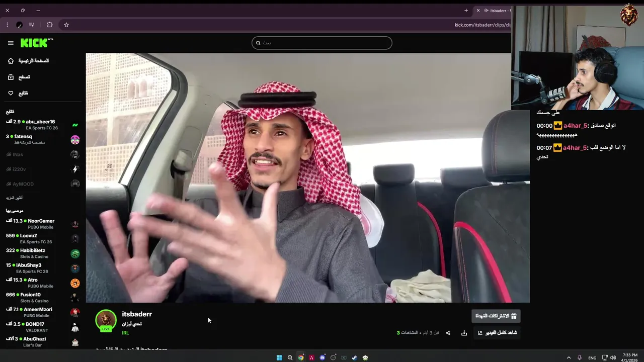Image resolution: width=644 pixels, height=362 pixels.
Task: Share the clip via share icon
Action: 448,333
